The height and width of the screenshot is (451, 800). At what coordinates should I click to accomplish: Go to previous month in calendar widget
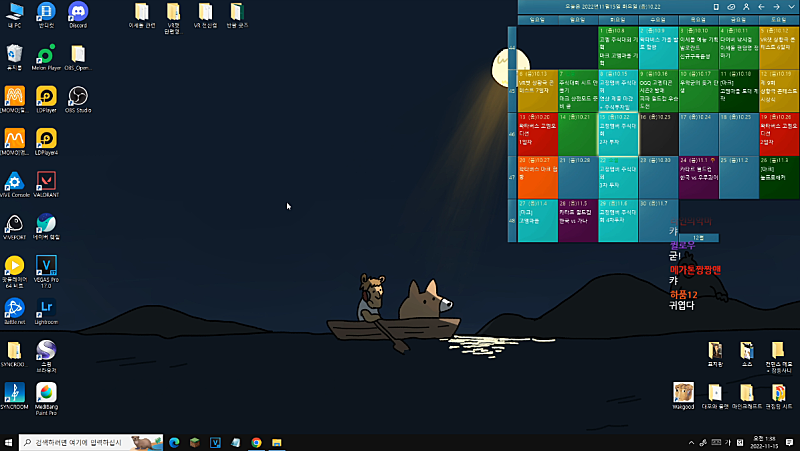point(761,6)
